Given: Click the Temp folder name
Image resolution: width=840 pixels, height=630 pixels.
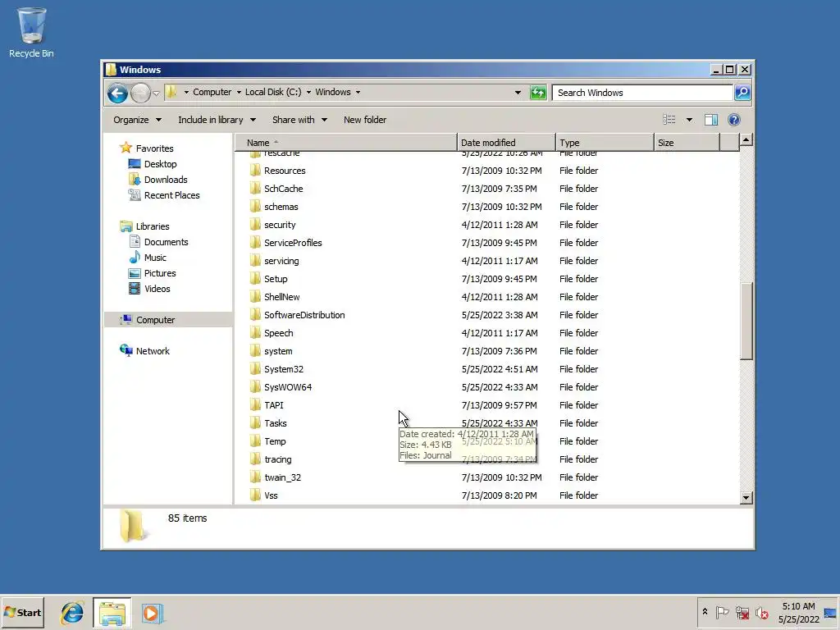Looking at the screenshot, I should (275, 441).
